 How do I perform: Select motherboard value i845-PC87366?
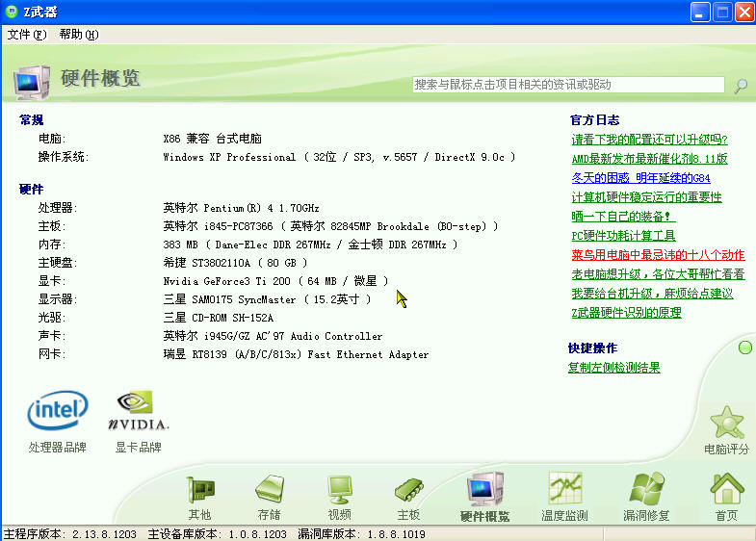(x=330, y=226)
